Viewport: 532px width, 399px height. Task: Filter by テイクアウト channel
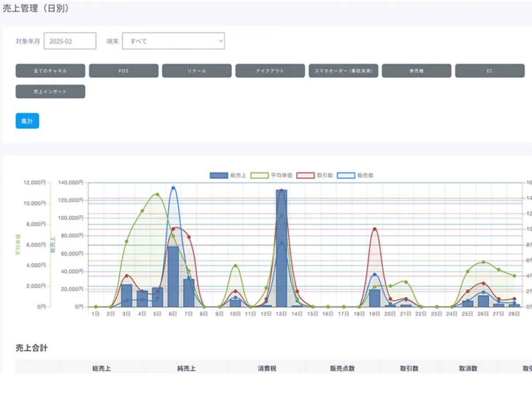pos(270,71)
